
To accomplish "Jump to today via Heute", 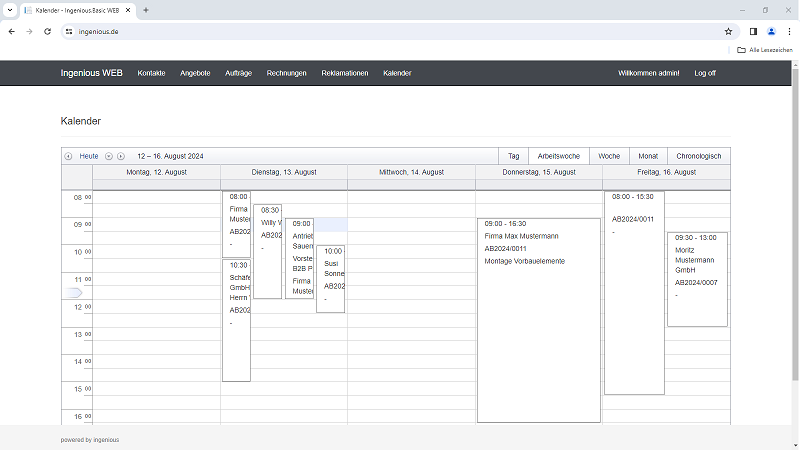I will point(89,156).
